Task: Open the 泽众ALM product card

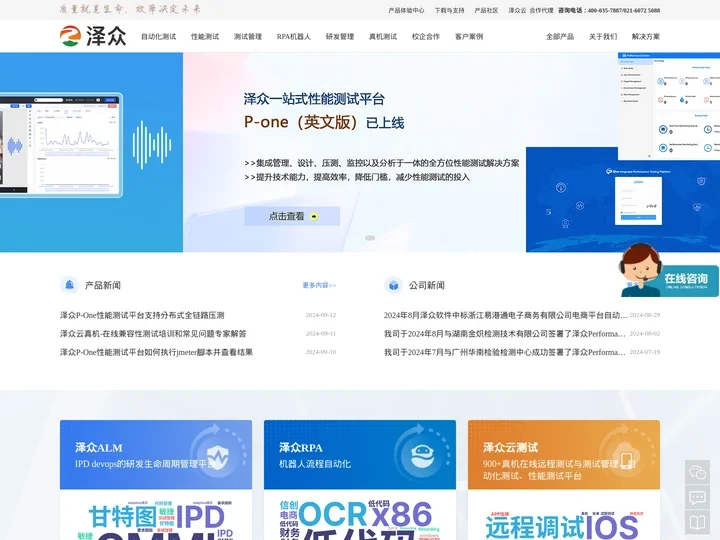Action: 156,455
